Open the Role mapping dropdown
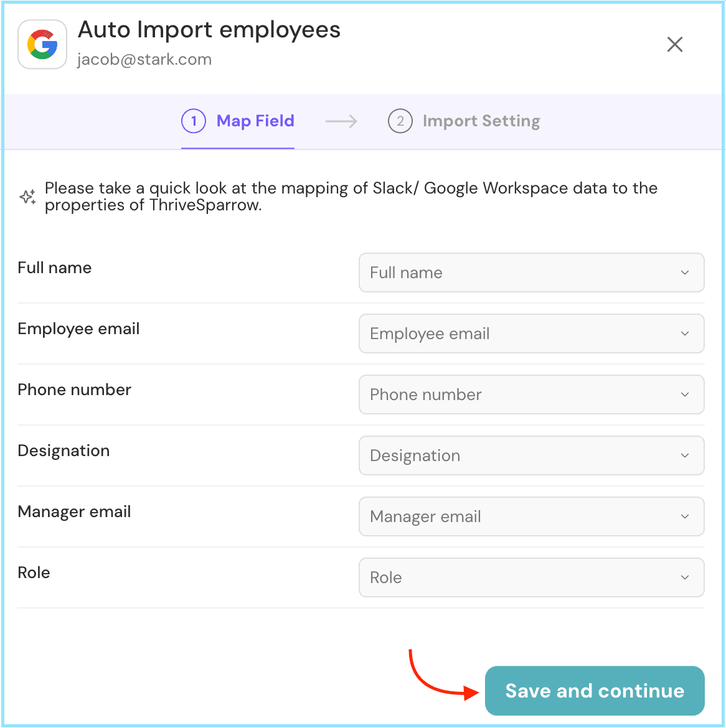 tap(531, 577)
